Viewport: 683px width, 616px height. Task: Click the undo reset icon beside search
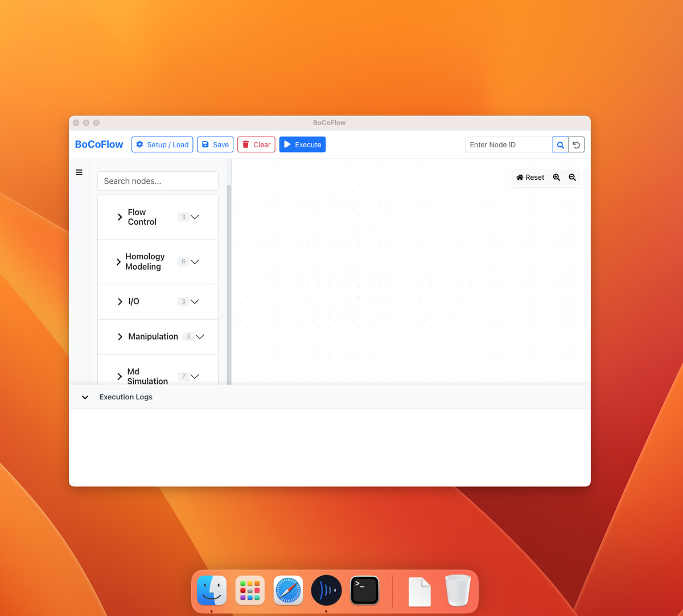(x=576, y=145)
